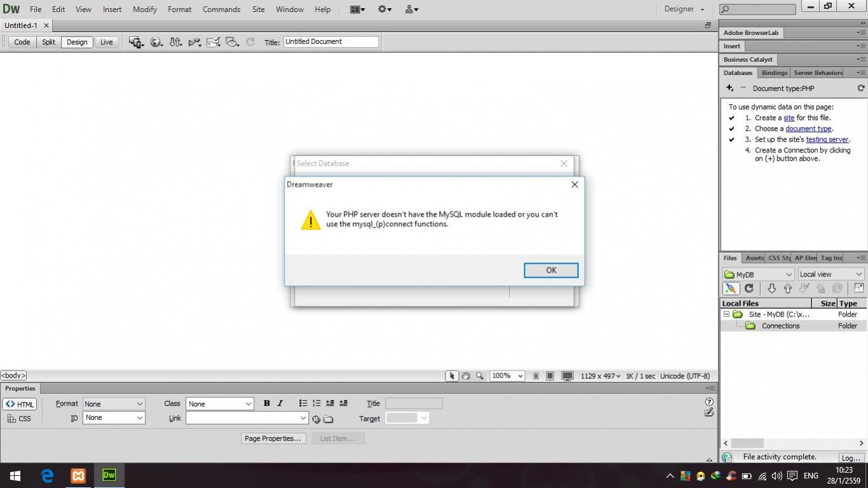Click Put files up-arrow icon
Viewport: 868px width, 488px height.
click(788, 288)
